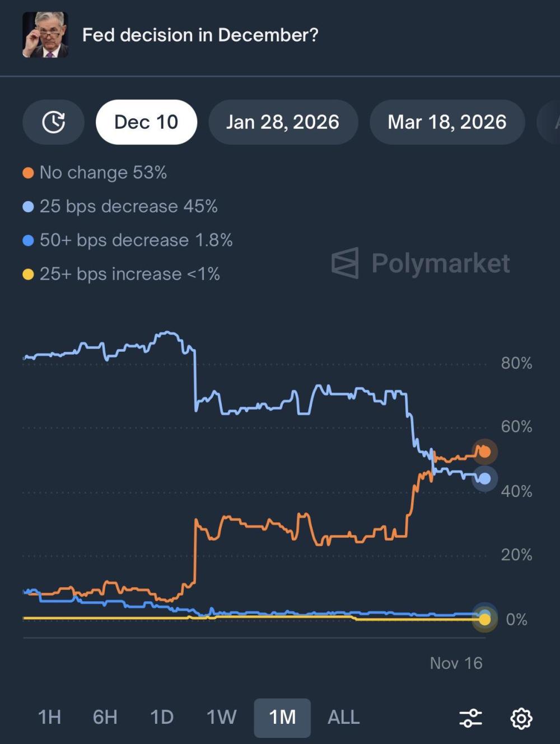The width and height of the screenshot is (560, 744).
Task: Select the 6H time range
Action: pyautogui.click(x=105, y=717)
